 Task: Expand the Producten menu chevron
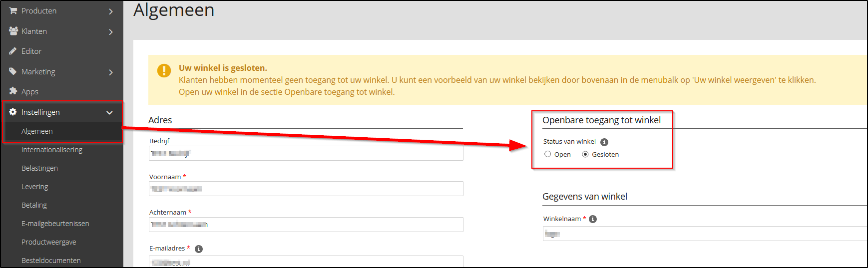click(111, 11)
